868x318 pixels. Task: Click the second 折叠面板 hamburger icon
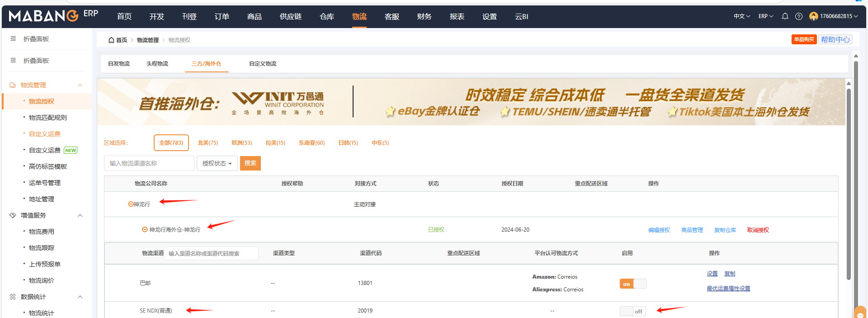[x=13, y=61]
